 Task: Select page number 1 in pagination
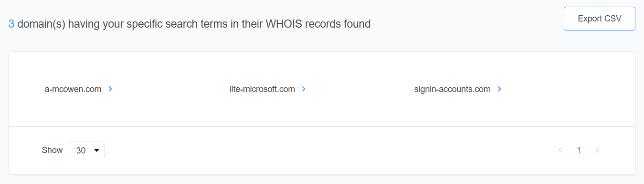point(579,150)
